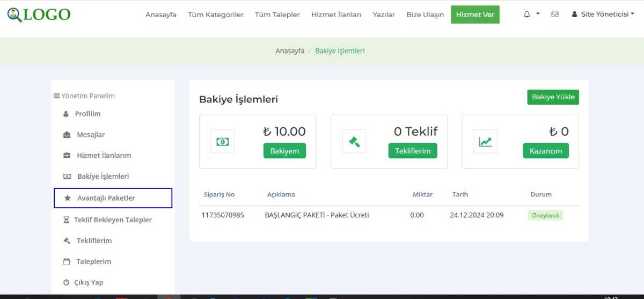
Task: Open the Tekliflerim green button in card
Action: 413,151
